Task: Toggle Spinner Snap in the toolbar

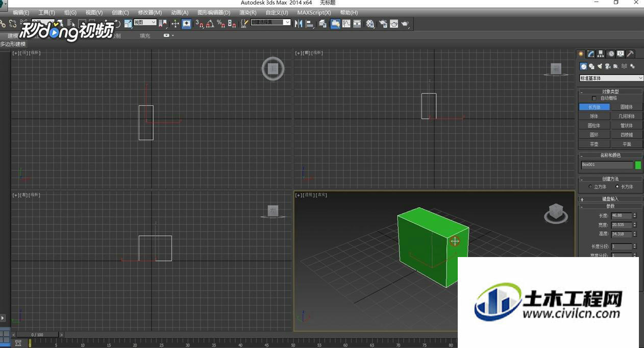Action: (232, 24)
